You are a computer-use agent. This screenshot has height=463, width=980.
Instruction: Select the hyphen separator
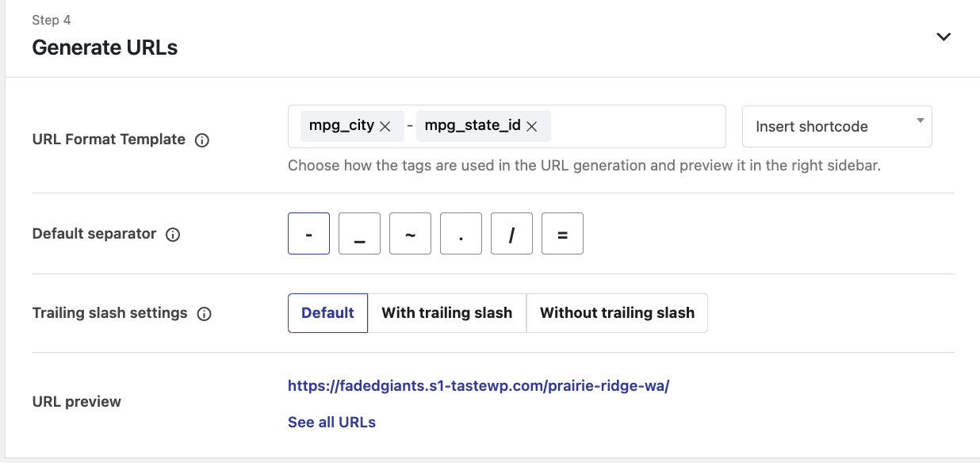pos(308,234)
